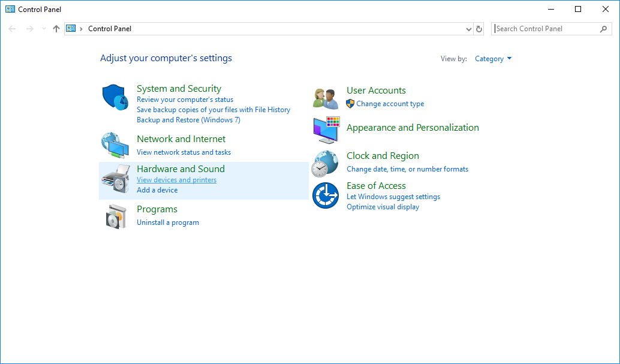Select Change account type
The height and width of the screenshot is (364, 620).
(390, 104)
